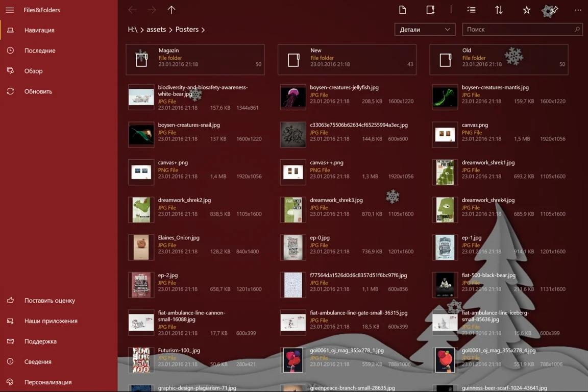
Task: Select the canvas.png thumbnail
Action: [445, 134]
